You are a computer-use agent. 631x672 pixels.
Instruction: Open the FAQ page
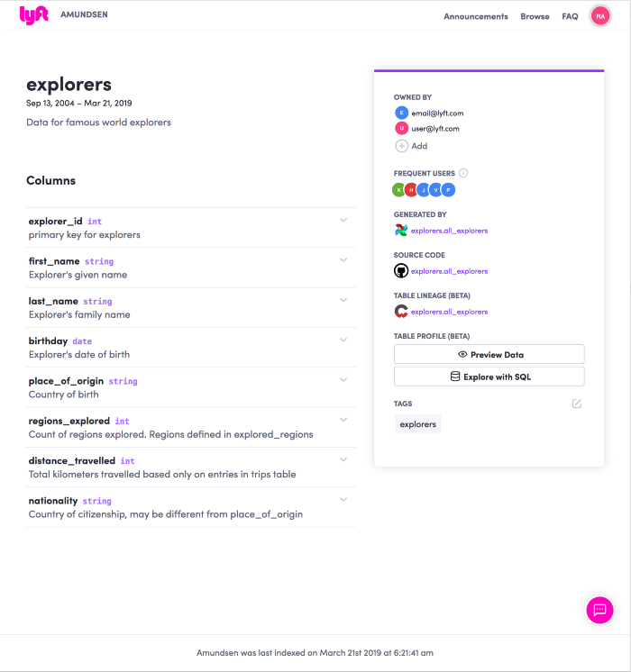point(570,16)
